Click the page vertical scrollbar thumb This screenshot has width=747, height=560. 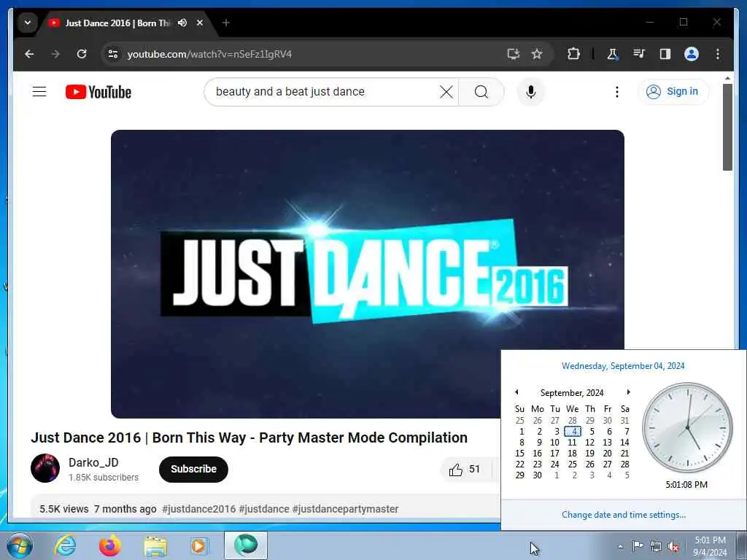(x=727, y=127)
